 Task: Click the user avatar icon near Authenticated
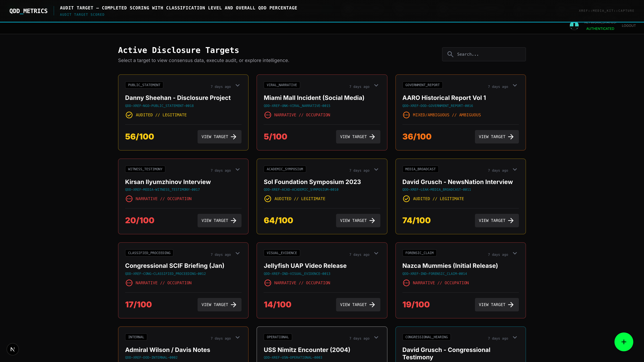point(574,25)
